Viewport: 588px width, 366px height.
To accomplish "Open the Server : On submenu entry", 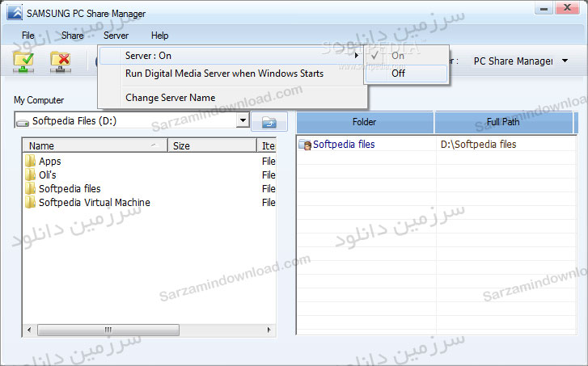I will (x=232, y=56).
